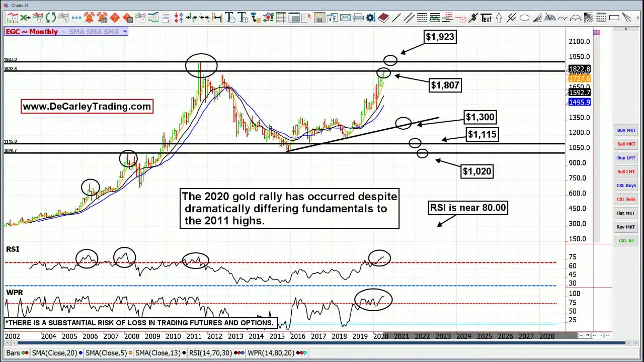The height and width of the screenshot is (362, 644).
Task: Select the ellipse drawing tool
Action: click(x=524, y=18)
